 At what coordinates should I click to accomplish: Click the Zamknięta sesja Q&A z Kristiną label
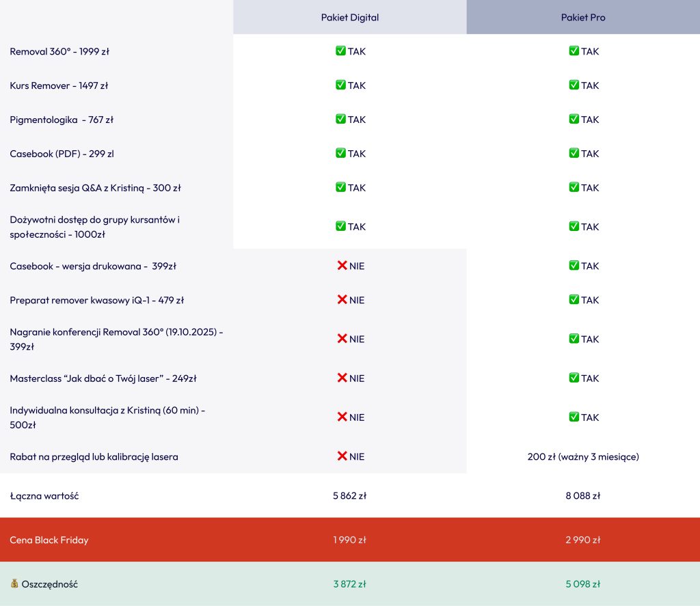[95, 188]
